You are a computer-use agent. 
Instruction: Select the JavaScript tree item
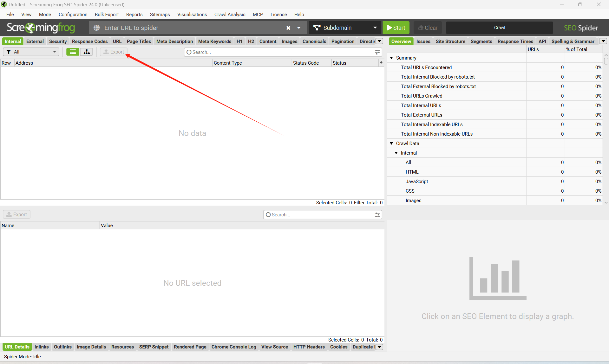coord(417,182)
